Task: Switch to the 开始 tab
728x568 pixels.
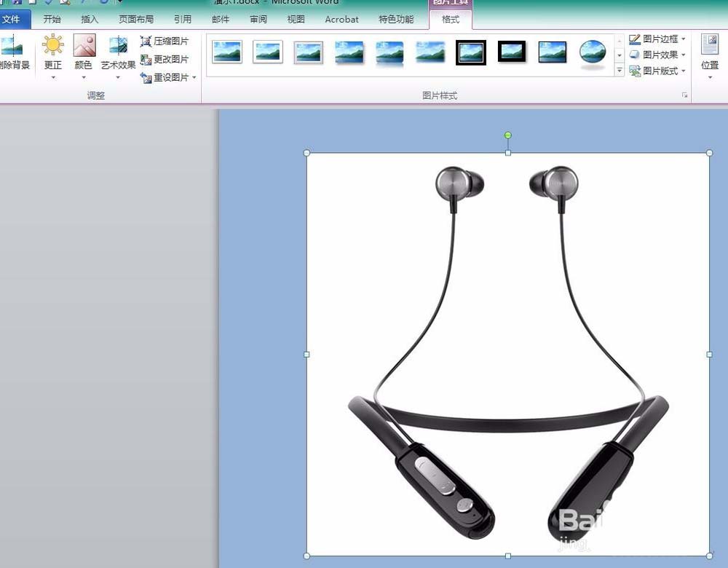Action: (x=52, y=20)
